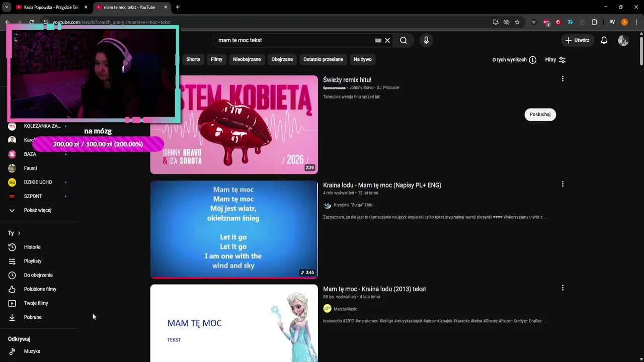Screen dimensions: 644x362
Task: Open the DZIKIE UCHO subscription channel
Action: pyautogui.click(x=38, y=183)
